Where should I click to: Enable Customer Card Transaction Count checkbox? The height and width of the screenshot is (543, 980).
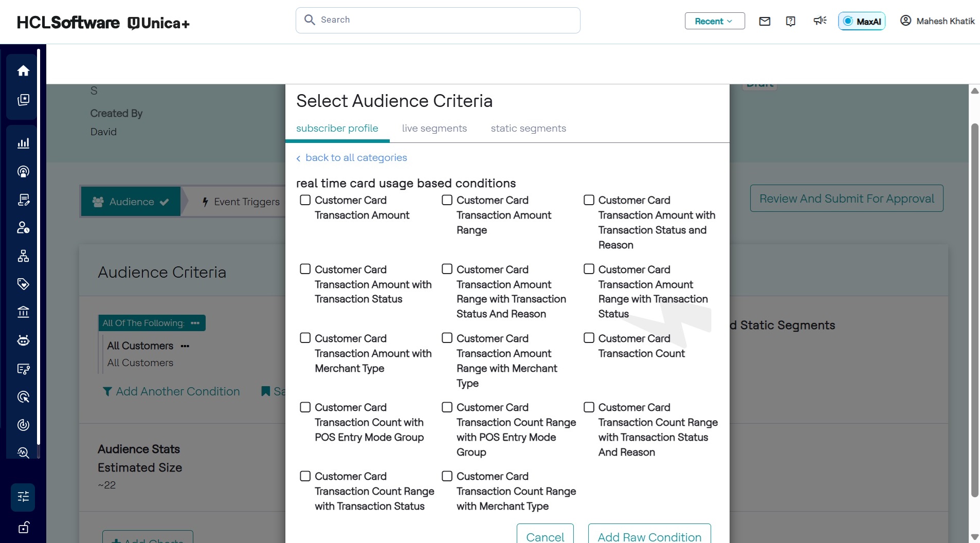click(x=589, y=338)
